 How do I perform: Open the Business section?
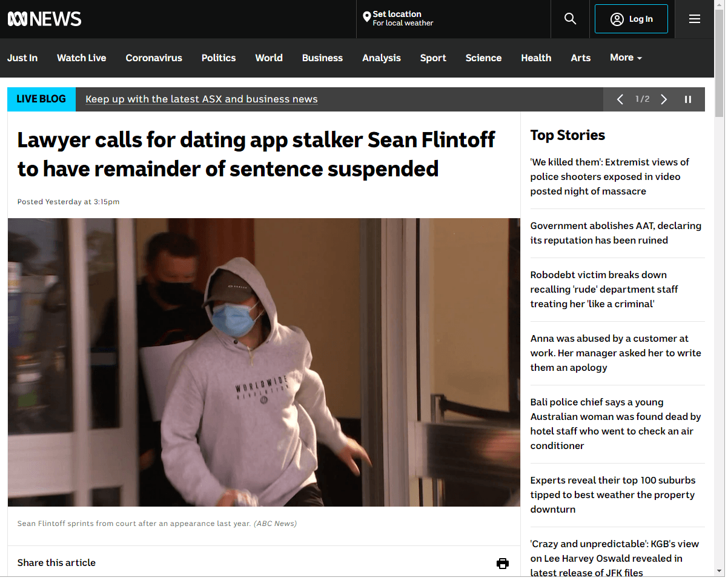point(322,58)
